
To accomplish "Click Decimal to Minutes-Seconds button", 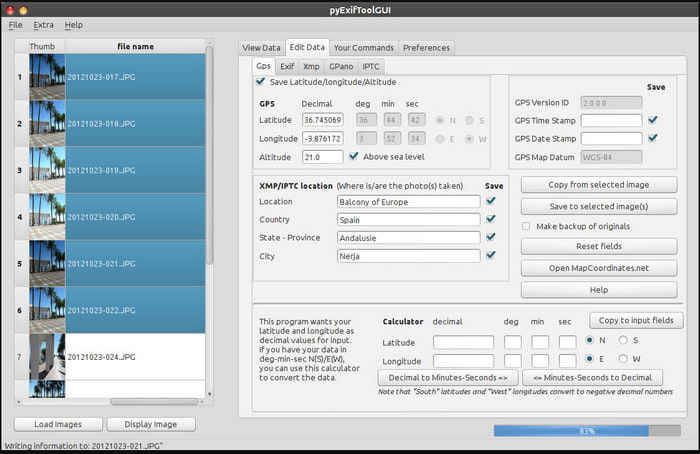I will tap(447, 378).
